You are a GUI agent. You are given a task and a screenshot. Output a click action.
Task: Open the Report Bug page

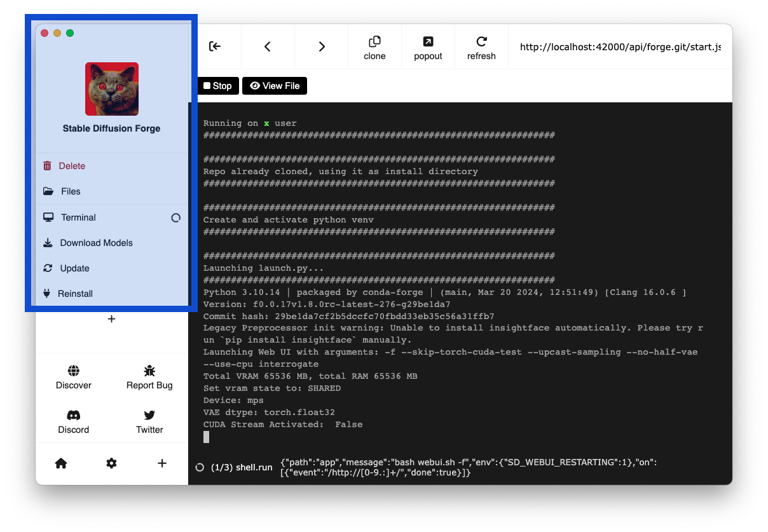point(149,376)
